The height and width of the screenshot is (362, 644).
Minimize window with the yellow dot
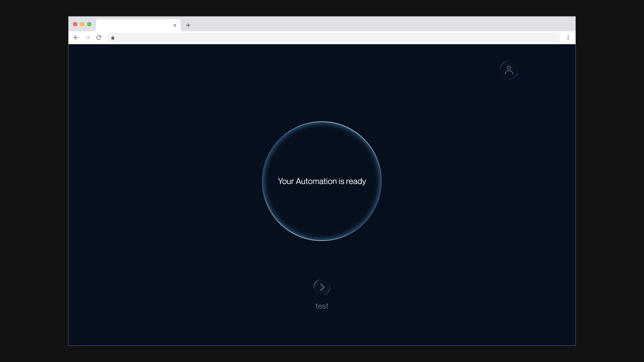(82, 24)
